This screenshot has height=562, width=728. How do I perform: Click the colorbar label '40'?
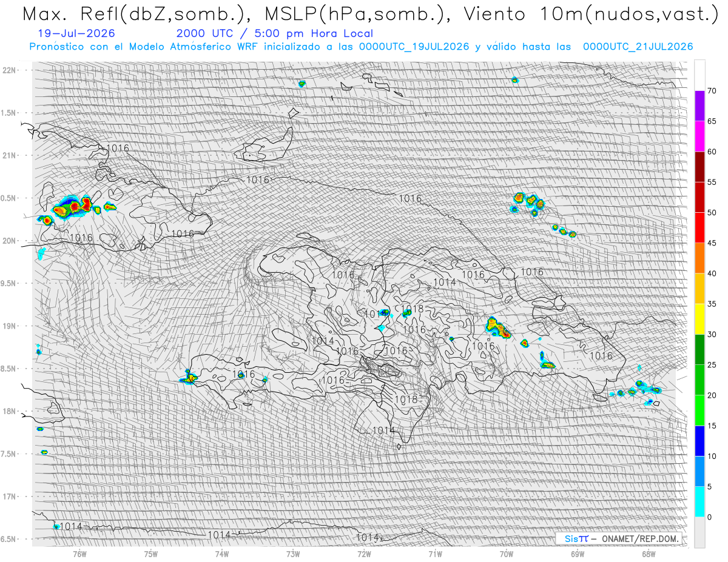pyautogui.click(x=712, y=273)
